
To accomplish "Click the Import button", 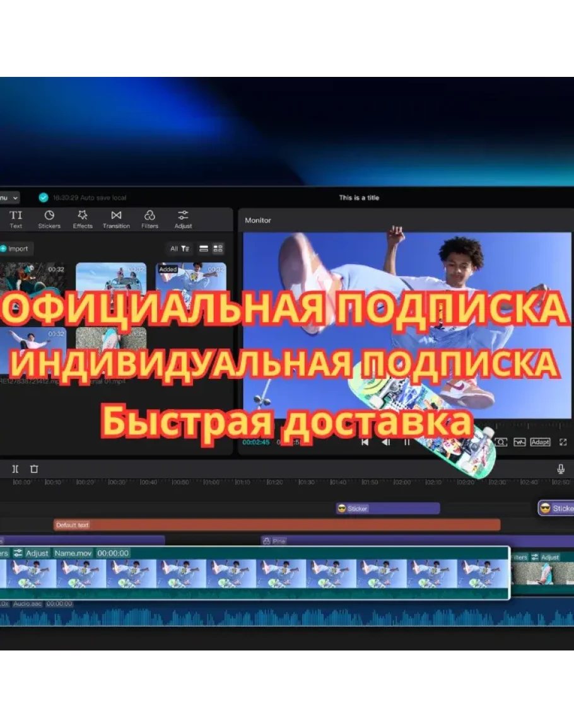I will tap(14, 248).
